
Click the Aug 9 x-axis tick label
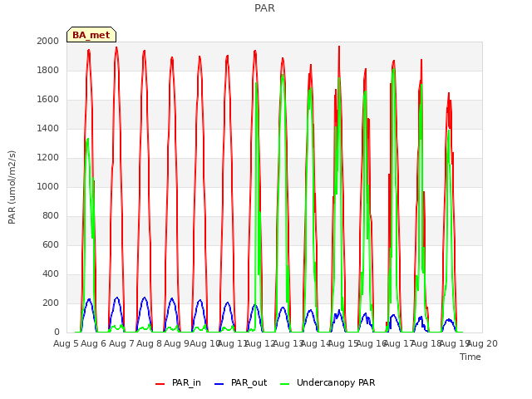(176, 343)
